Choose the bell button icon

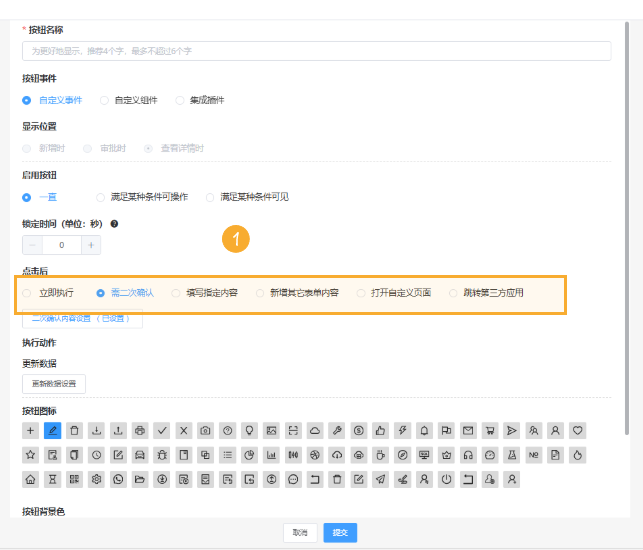(x=424, y=431)
